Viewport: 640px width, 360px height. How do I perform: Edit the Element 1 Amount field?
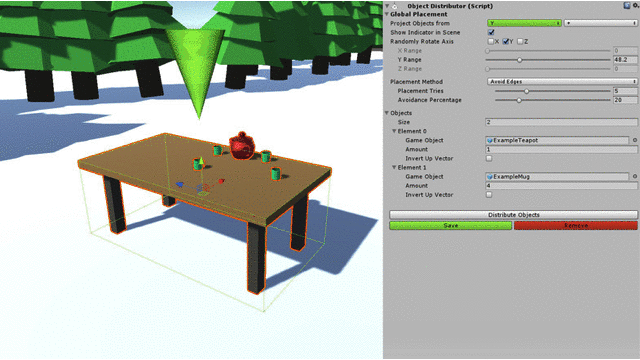coord(562,186)
